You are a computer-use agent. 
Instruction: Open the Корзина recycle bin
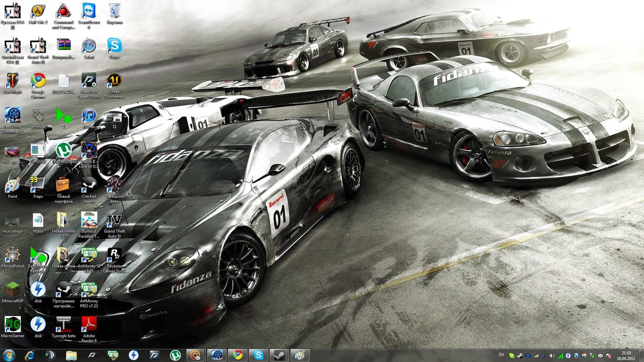[x=114, y=14]
